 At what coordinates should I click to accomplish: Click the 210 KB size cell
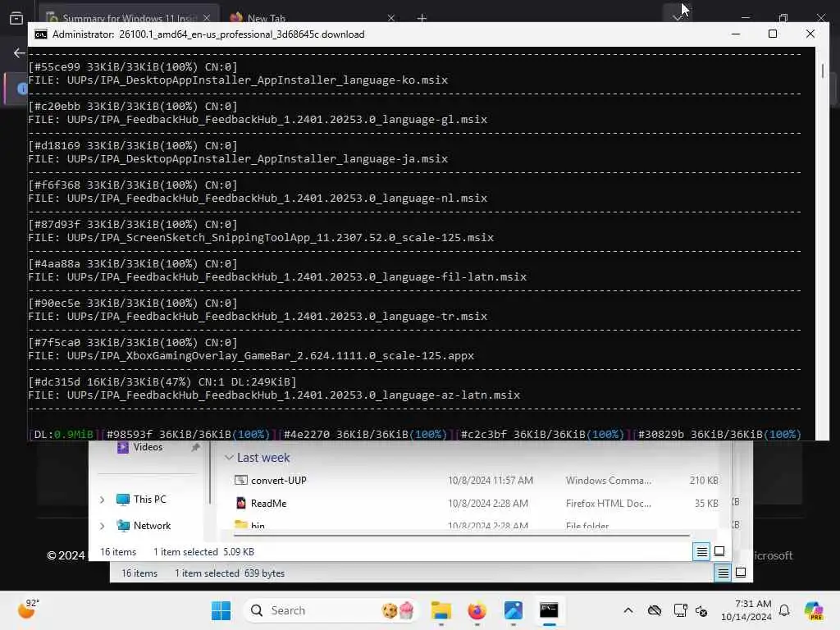tap(703, 481)
